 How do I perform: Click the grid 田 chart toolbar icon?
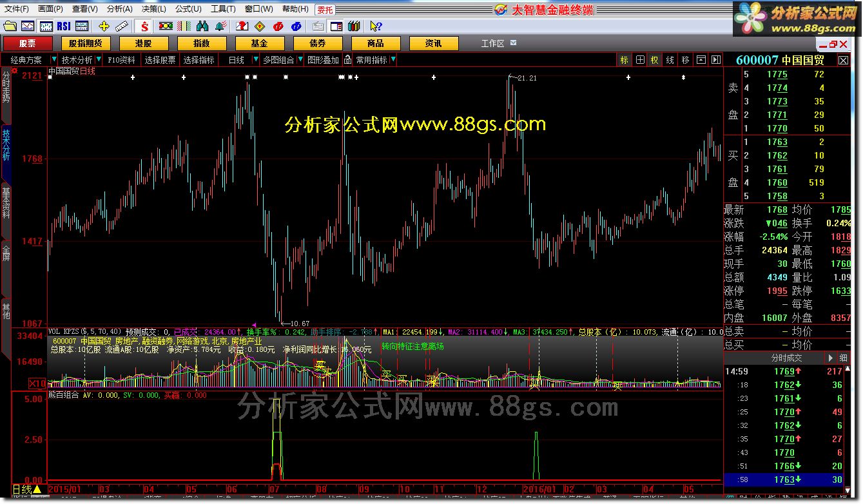(640, 60)
